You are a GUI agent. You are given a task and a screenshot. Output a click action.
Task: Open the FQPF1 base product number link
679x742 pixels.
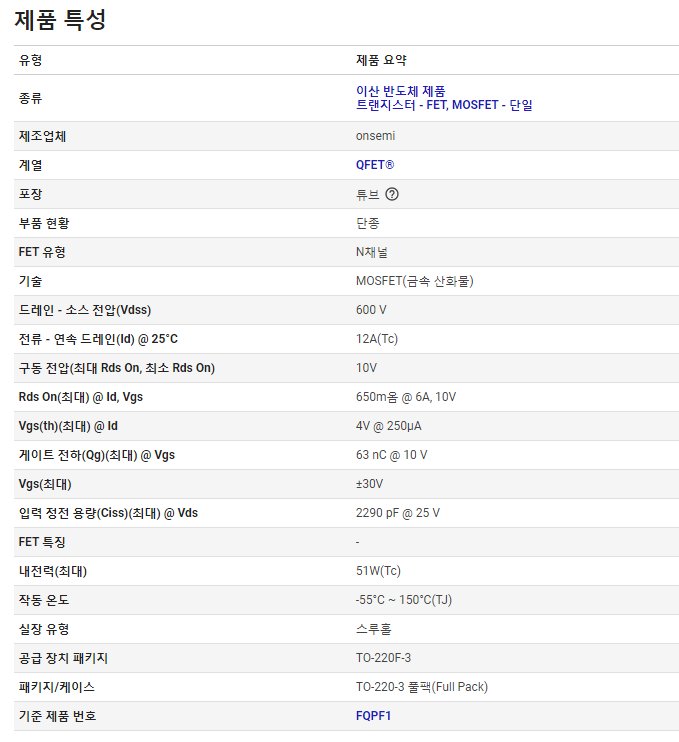(373, 716)
